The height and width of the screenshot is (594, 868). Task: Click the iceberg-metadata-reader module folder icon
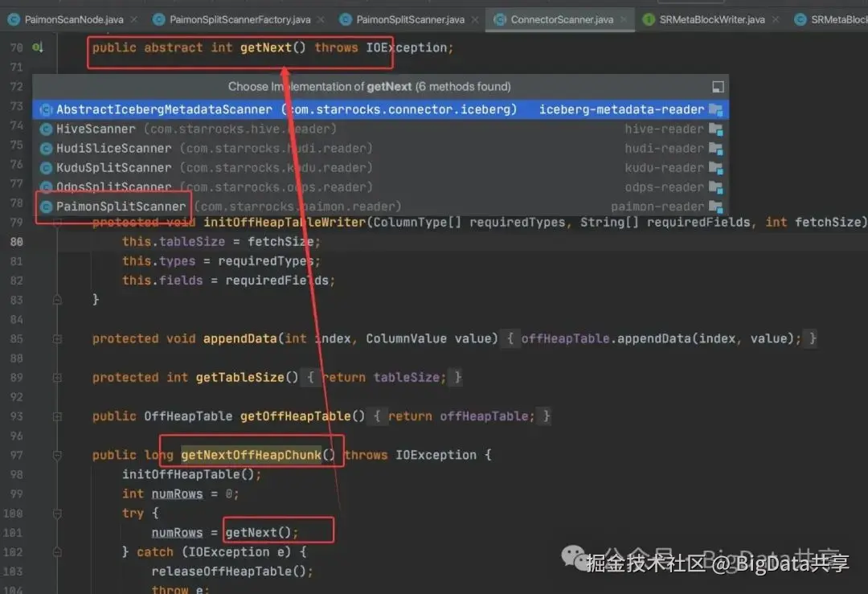pyautogui.click(x=716, y=109)
